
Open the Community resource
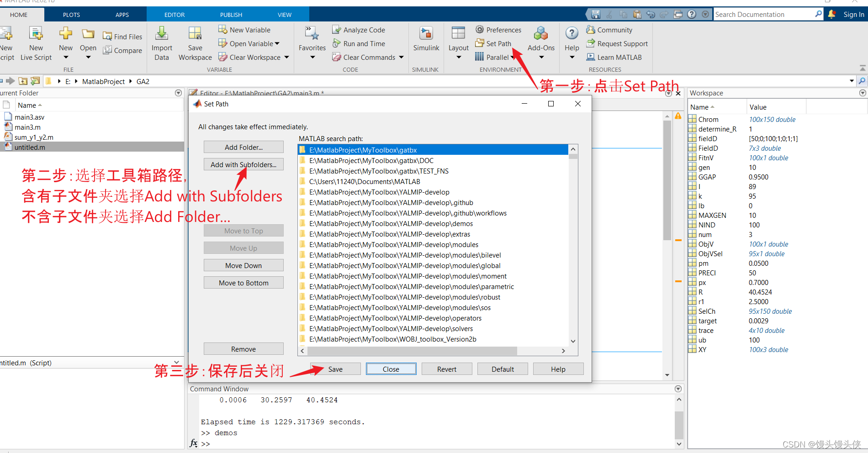point(609,30)
